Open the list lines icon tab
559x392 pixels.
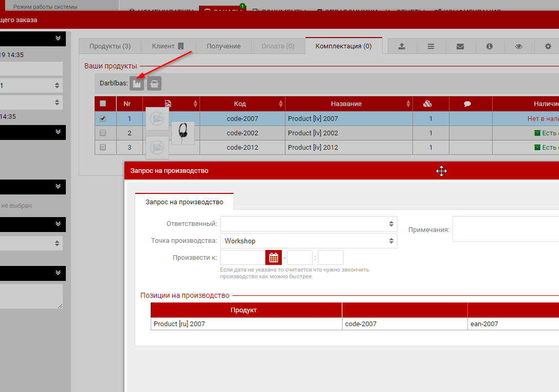pyautogui.click(x=431, y=46)
